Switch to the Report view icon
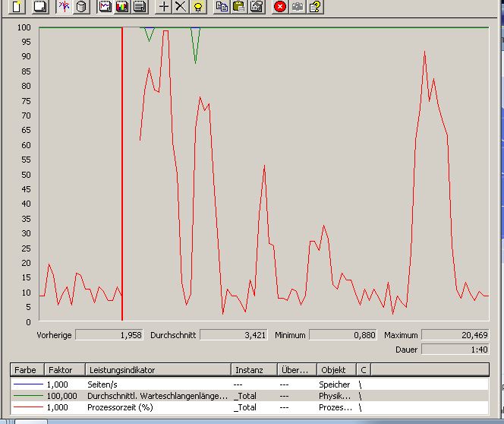Screen dimensions: 504x424 click(140, 6)
